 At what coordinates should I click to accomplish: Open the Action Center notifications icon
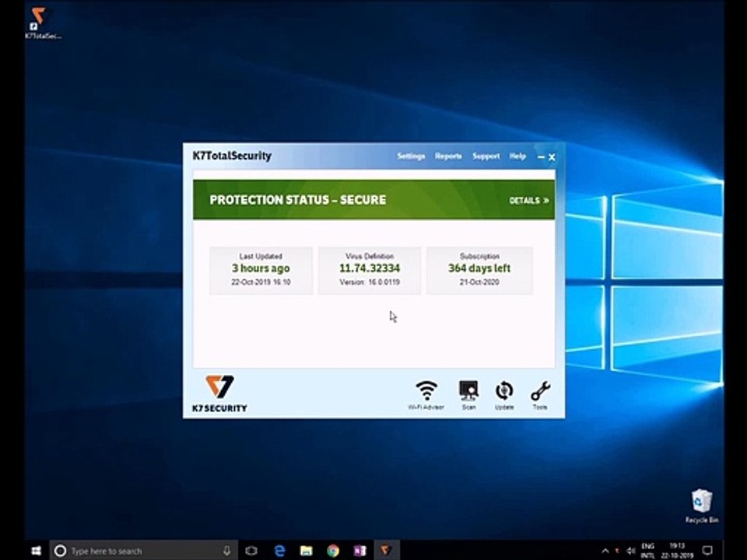point(708,551)
